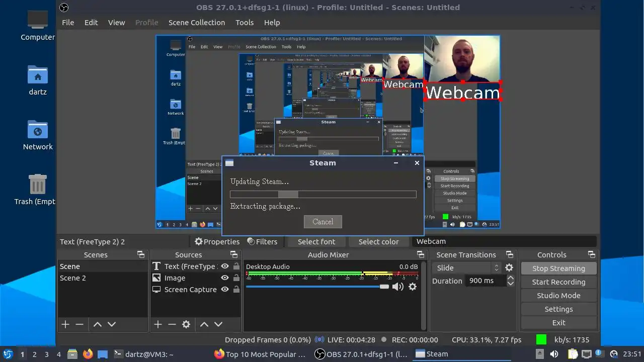Open source properties gear in the Sources toolbar
The width and height of the screenshot is (644, 362).
(186, 324)
